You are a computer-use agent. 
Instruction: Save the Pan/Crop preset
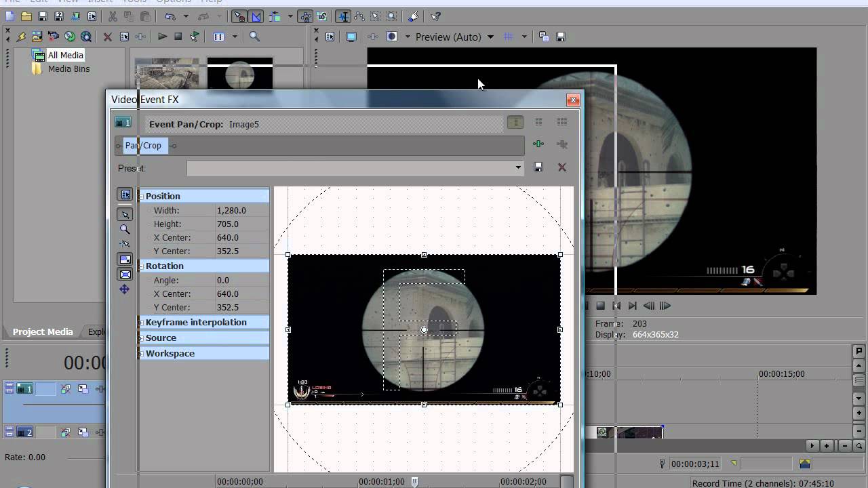click(538, 167)
